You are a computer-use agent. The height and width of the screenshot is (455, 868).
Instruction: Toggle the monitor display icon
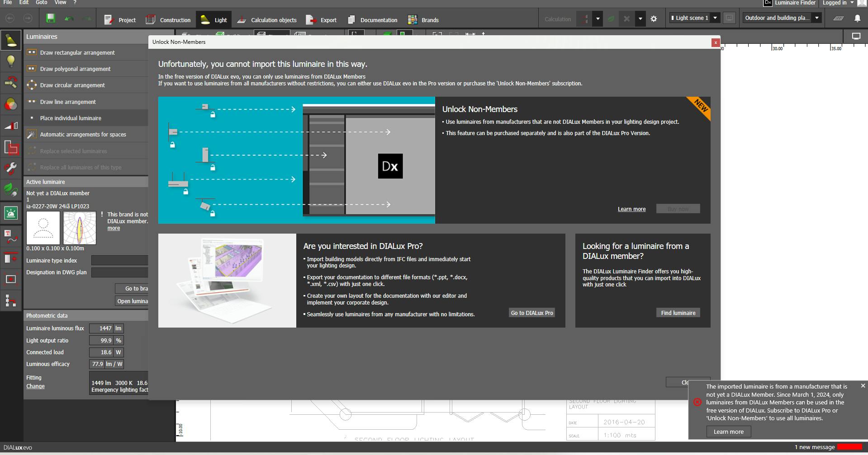(856, 37)
